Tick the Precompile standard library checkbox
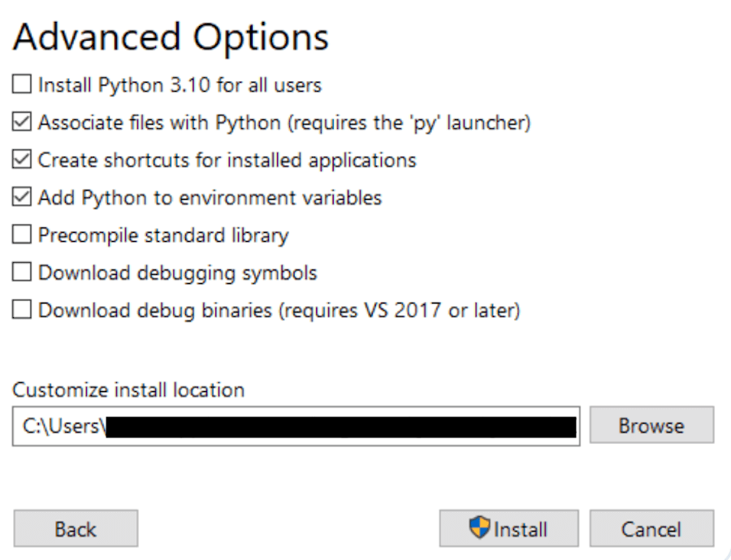Viewport: 731px width, 560px height. (x=22, y=235)
